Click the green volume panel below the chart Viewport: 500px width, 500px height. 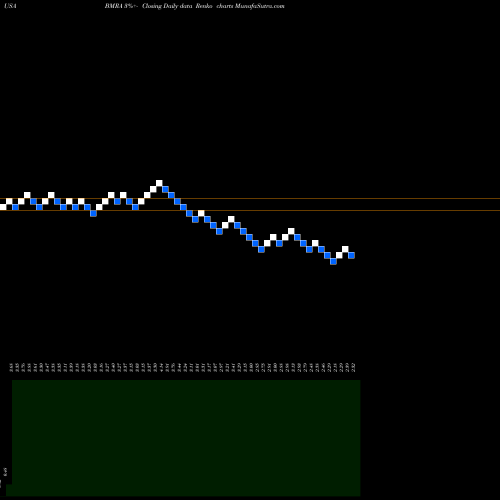coord(186,438)
